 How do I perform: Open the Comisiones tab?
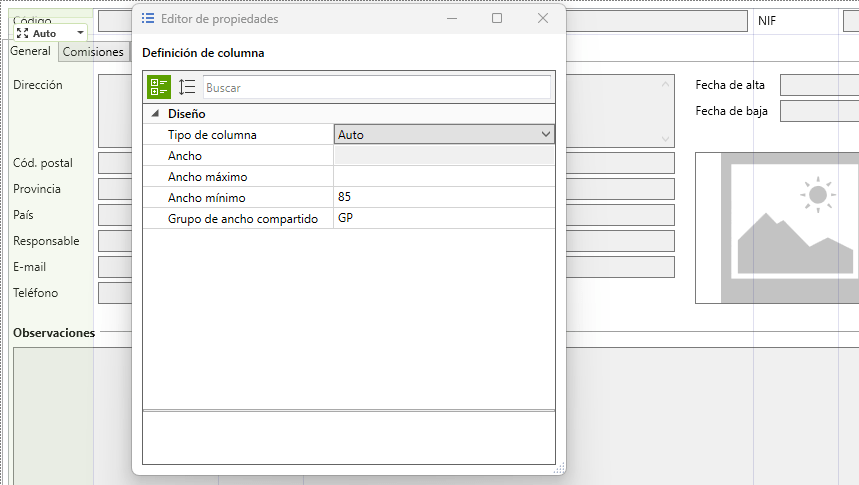pos(93,52)
